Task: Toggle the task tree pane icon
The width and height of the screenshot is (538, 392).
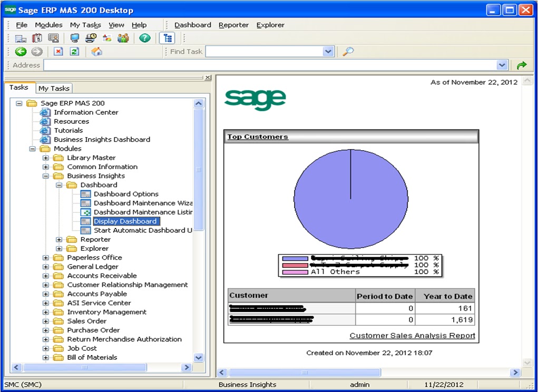Action: [168, 38]
